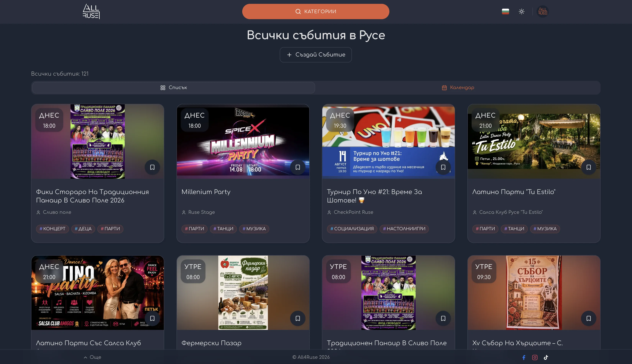Bookmark the Millenium Party event
The image size is (632, 364).
coord(297,167)
